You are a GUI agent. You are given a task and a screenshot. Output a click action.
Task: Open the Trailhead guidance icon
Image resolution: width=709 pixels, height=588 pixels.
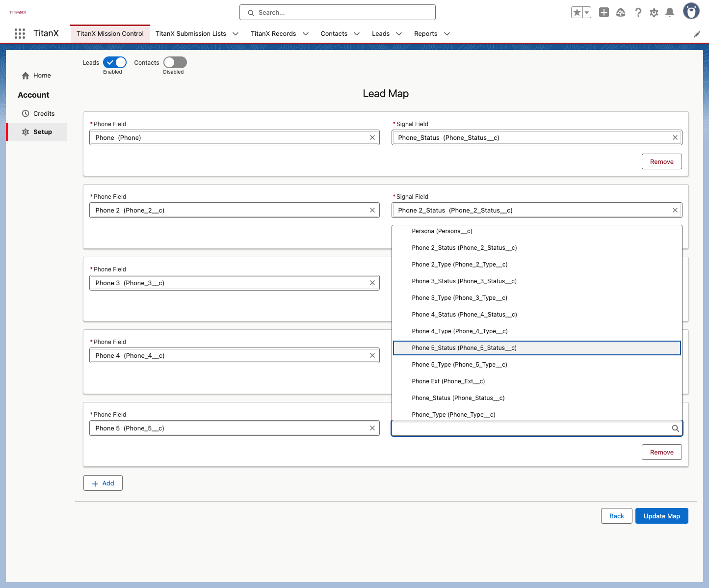[x=621, y=12]
